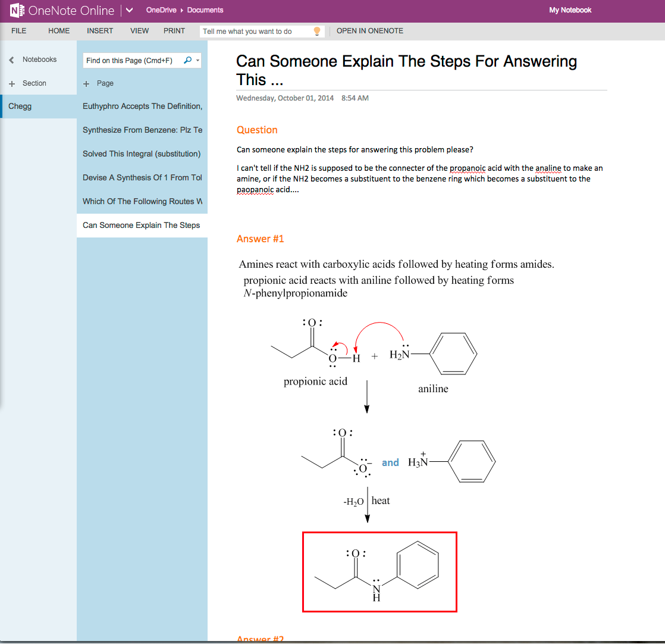Switch to the VIEW tab
Viewport: 665px width, 644px height.
tap(140, 31)
